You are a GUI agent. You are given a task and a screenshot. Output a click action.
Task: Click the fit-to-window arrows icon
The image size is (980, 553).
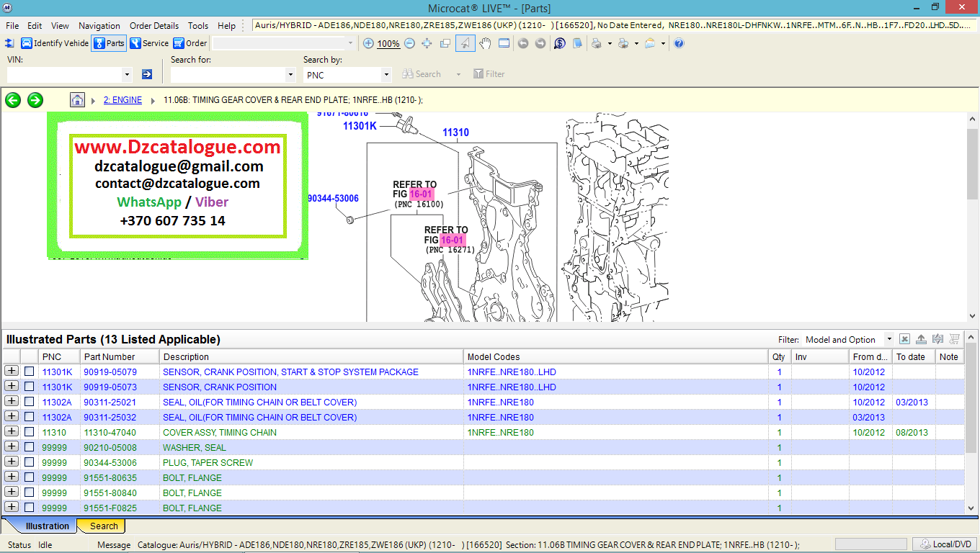(x=427, y=43)
